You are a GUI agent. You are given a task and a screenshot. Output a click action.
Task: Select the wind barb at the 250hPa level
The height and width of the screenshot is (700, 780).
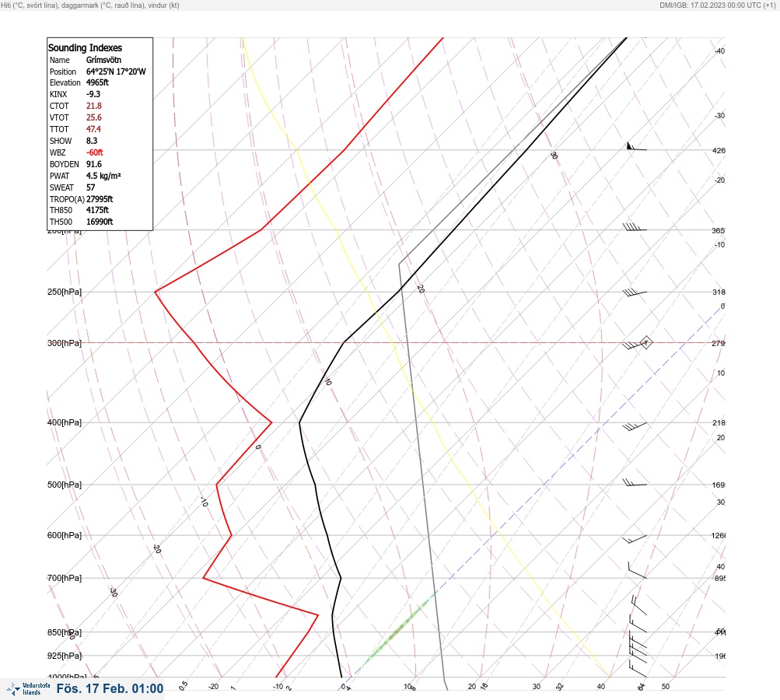(635, 292)
